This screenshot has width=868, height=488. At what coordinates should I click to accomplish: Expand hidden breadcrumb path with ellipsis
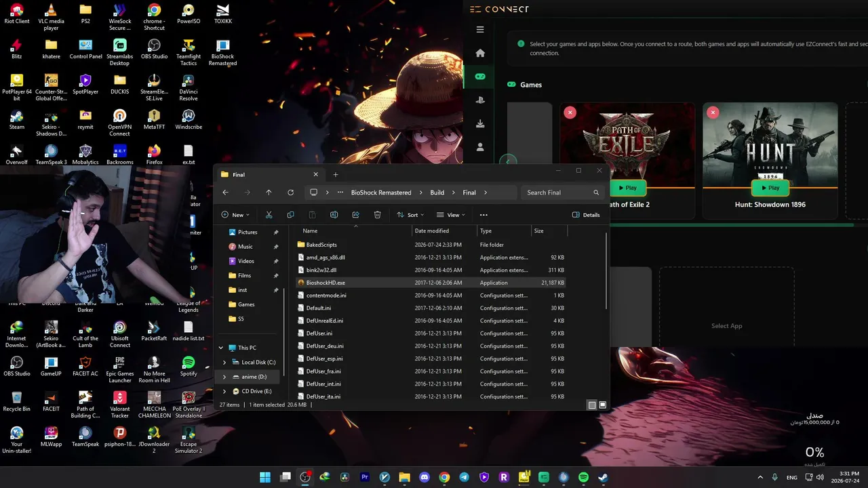(x=340, y=192)
